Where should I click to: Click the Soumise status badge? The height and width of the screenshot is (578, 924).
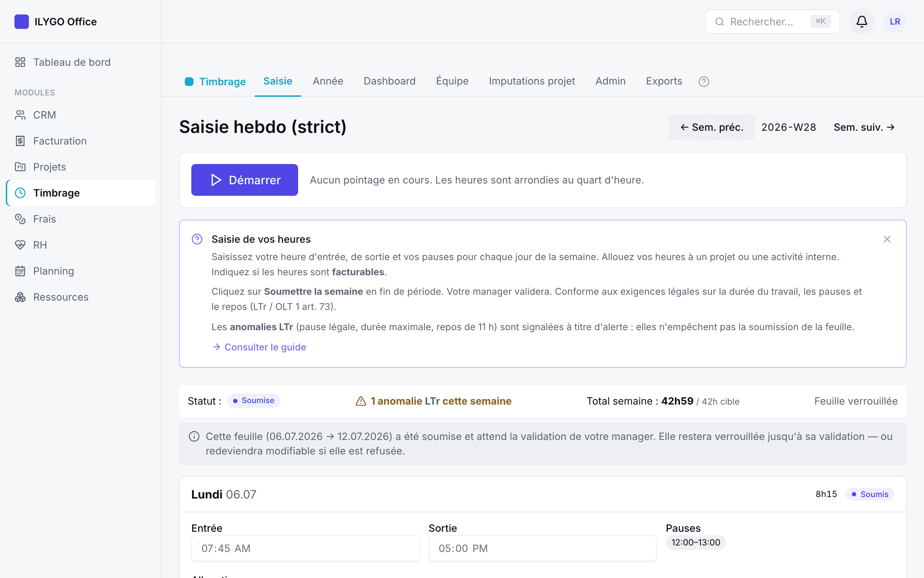[253, 401]
